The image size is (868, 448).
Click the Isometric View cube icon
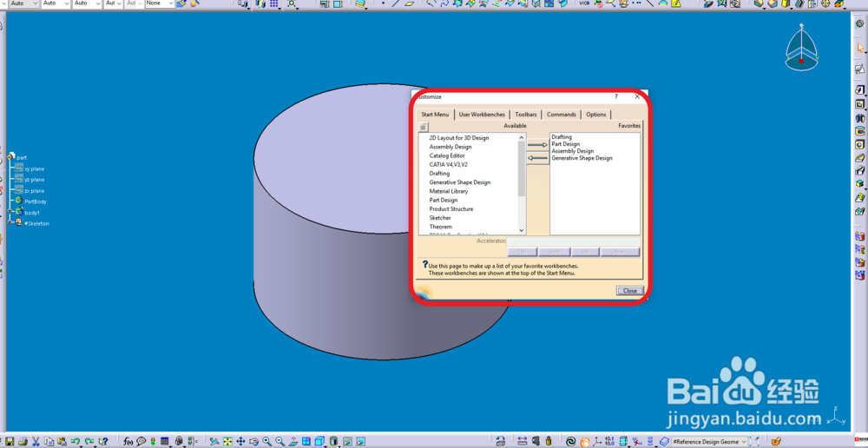pyautogui.click(x=319, y=441)
